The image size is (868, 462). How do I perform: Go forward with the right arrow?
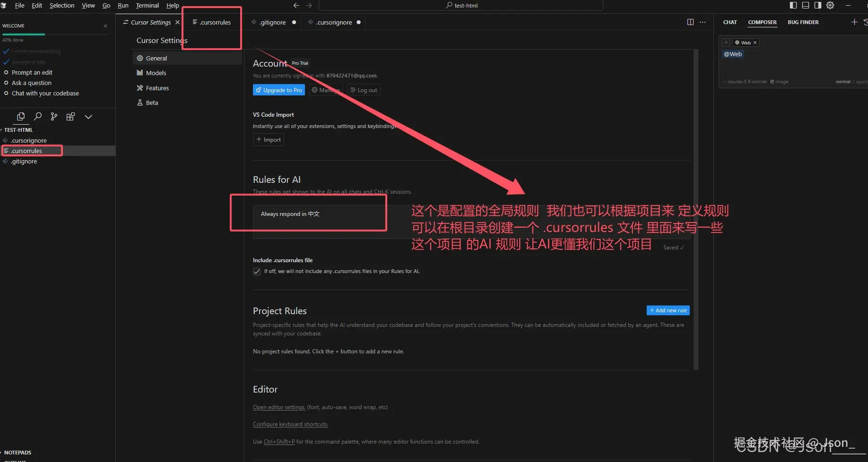tap(309, 5)
